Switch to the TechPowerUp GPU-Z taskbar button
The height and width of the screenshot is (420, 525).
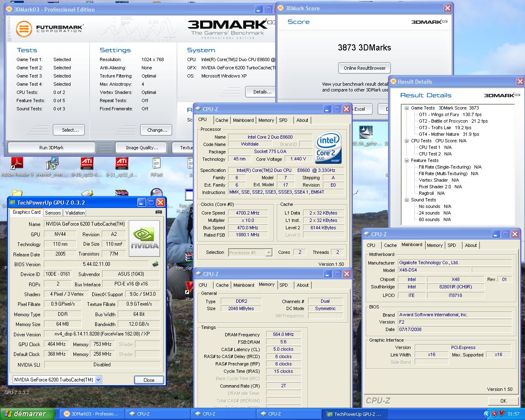[355, 414]
